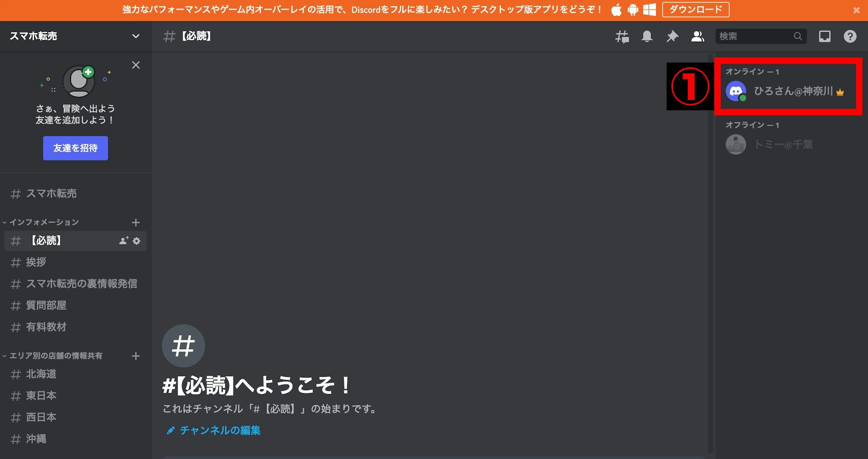Screen dimensions: 868x459
Task: Click the ダウンロード button
Action: point(696,10)
